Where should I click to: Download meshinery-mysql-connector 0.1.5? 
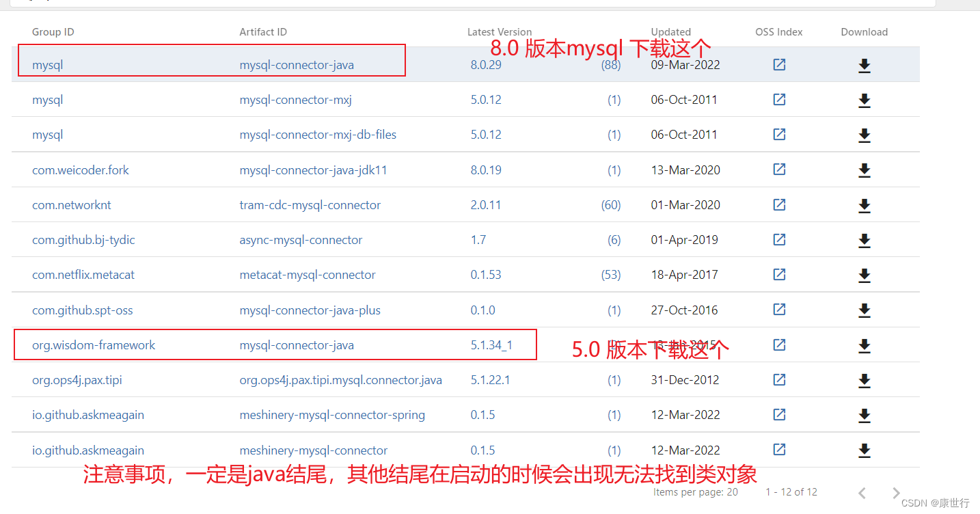click(864, 450)
